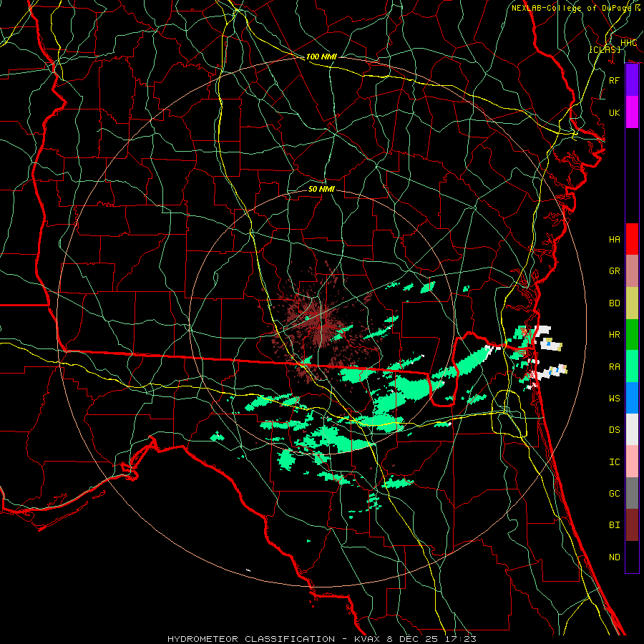
Task: Click the KVAX station identifier
Action: 368,639
